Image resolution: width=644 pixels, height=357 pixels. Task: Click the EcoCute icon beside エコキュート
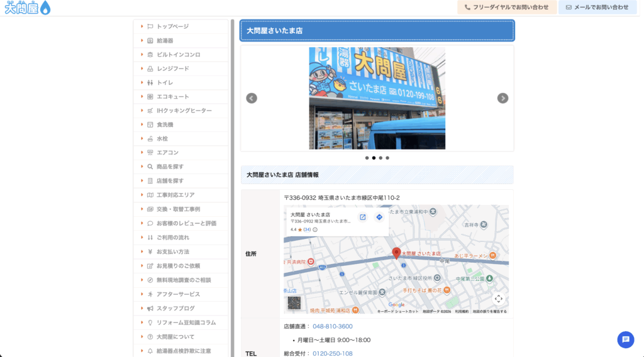(150, 96)
